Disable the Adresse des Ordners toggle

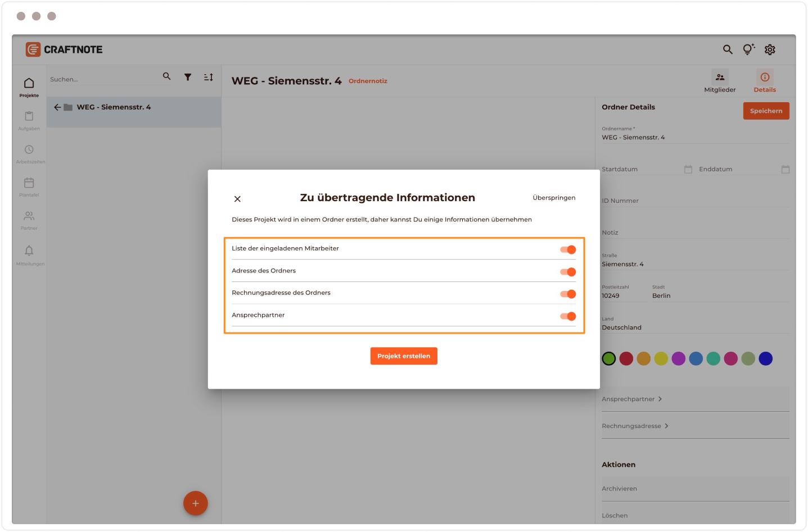(568, 272)
